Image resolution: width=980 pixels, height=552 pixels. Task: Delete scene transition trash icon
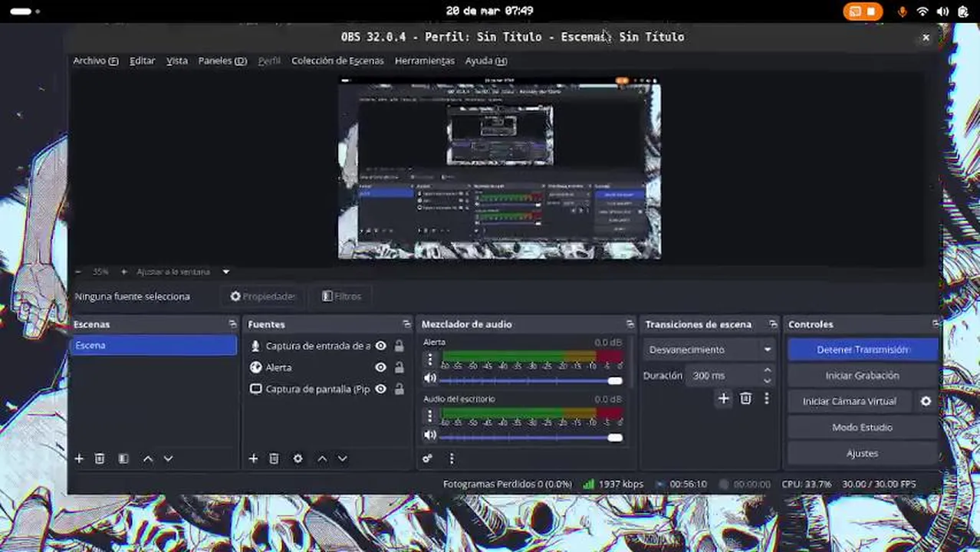pyautogui.click(x=745, y=399)
